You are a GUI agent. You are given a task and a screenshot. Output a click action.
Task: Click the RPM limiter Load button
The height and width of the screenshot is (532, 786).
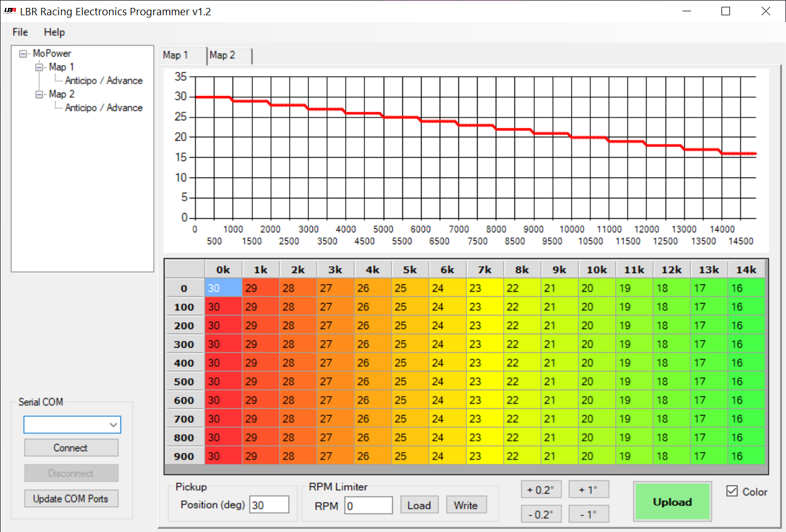pos(419,505)
